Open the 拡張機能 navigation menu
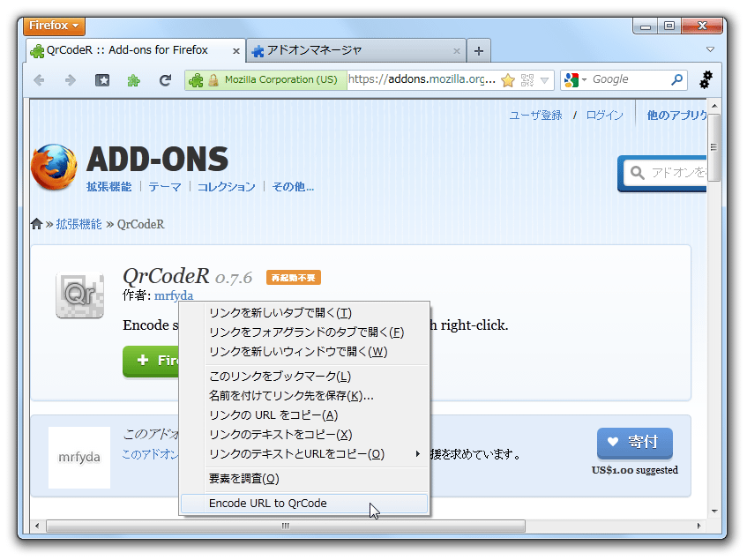Screen dimensions: 747x560 pos(108,187)
